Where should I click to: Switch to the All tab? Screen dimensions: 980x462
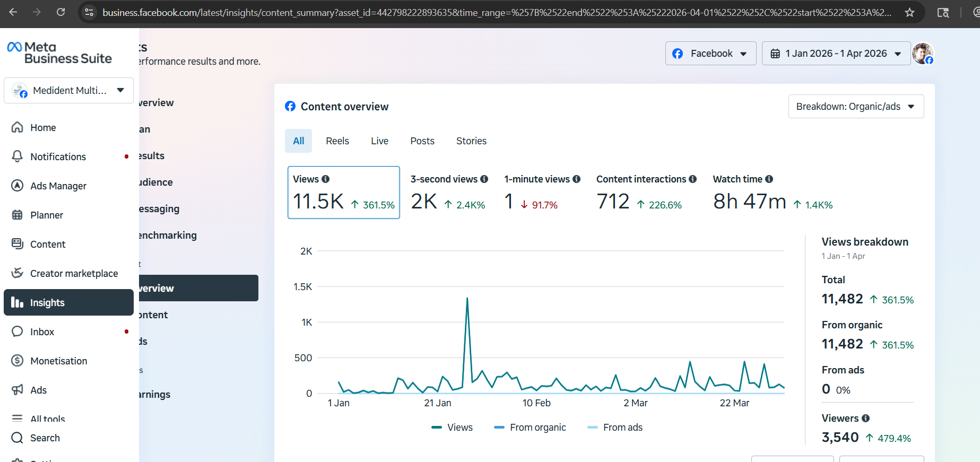299,141
